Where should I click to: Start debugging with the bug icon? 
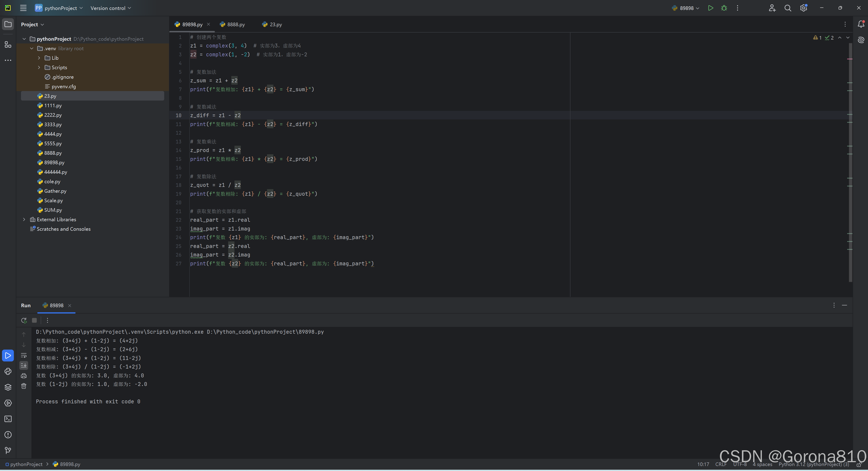[724, 8]
